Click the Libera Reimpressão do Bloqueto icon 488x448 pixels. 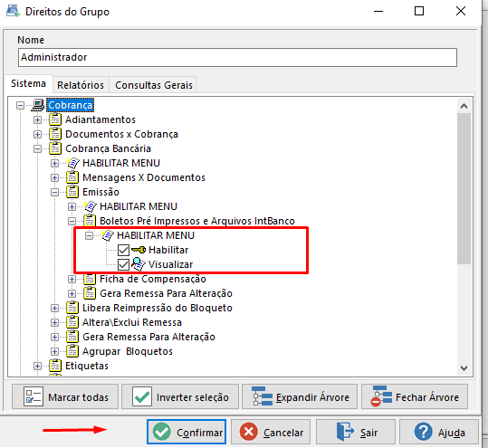(x=72, y=308)
